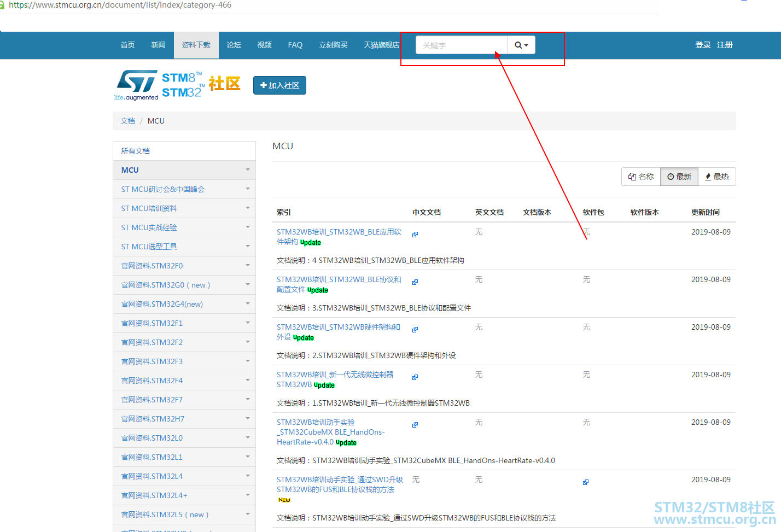Go to 首页 in navigation bar
Viewport: 781px width, 532px height.
tap(128, 45)
